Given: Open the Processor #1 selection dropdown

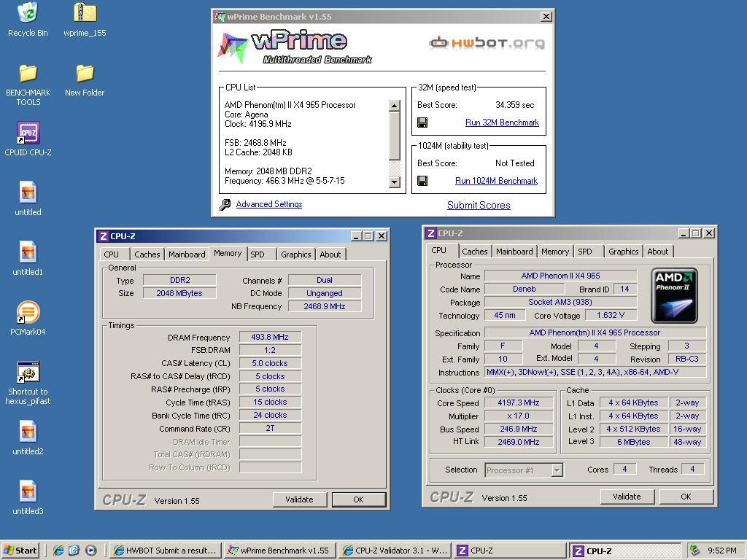Looking at the screenshot, I should click(557, 470).
